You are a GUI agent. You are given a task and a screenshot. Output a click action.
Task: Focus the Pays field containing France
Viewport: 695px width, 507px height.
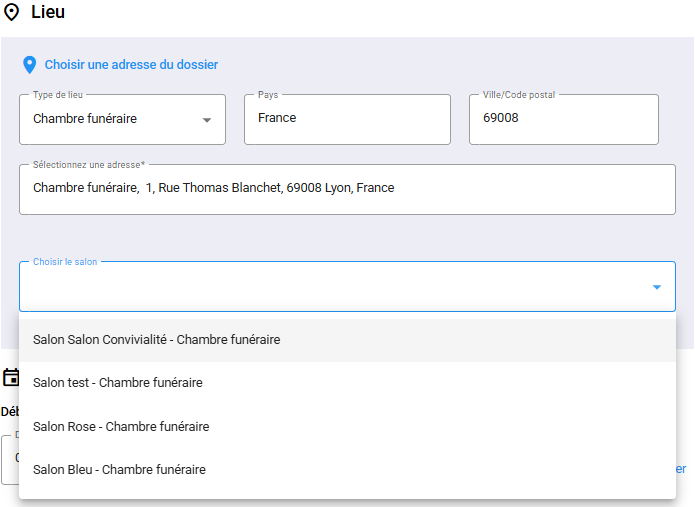(x=346, y=119)
